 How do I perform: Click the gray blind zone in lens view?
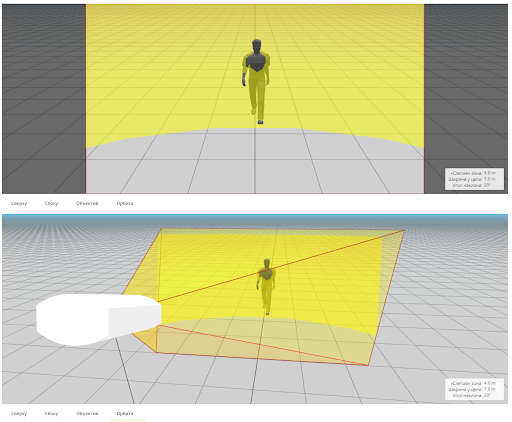pos(255,163)
